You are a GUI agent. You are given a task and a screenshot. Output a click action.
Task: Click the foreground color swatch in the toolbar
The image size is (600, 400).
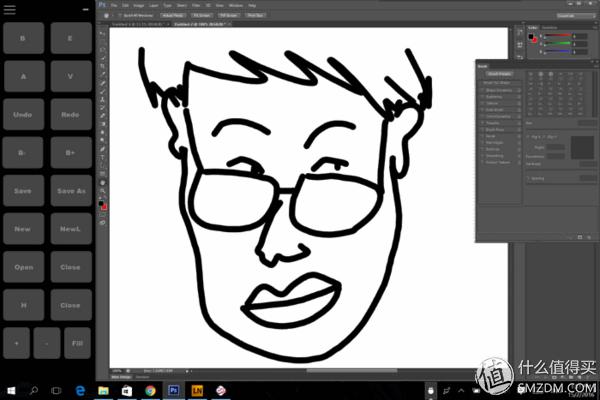click(101, 202)
